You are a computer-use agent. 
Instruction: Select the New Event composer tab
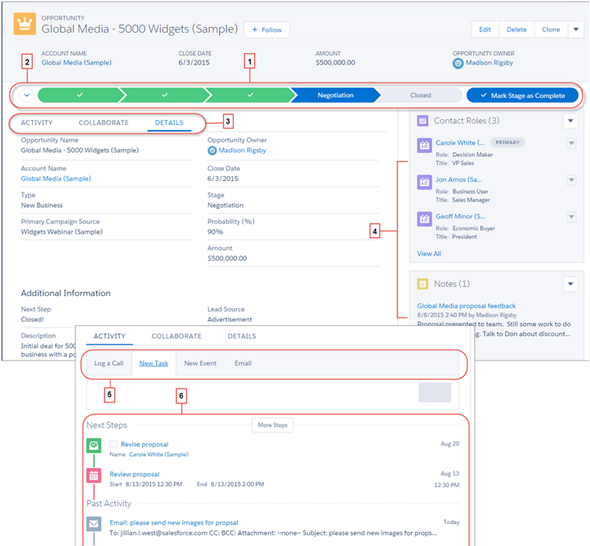[200, 363]
